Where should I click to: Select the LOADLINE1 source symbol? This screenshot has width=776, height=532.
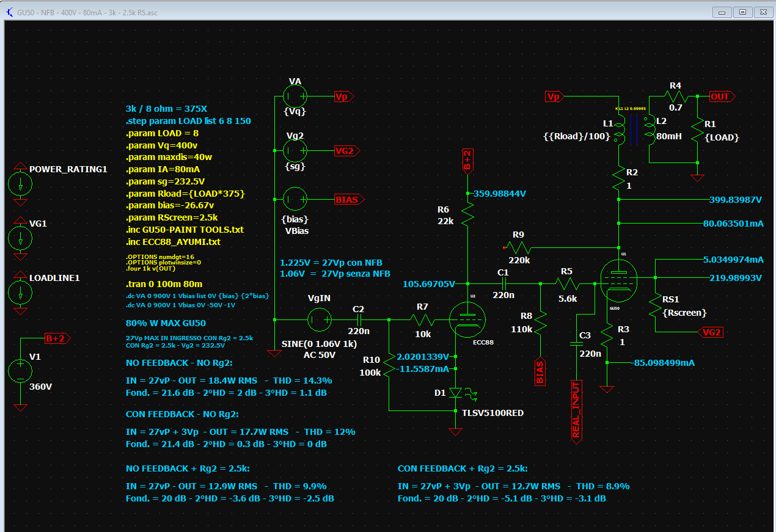(x=20, y=293)
